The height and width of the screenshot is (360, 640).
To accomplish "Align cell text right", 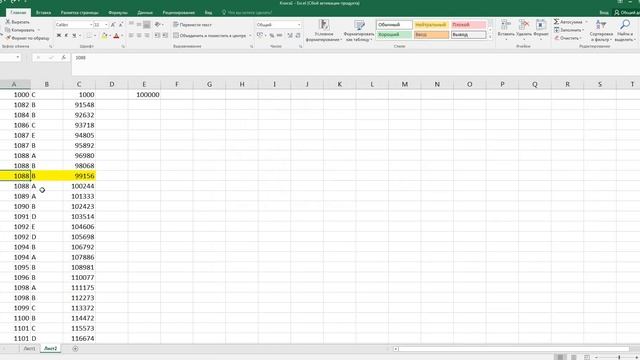I will [x=147, y=36].
